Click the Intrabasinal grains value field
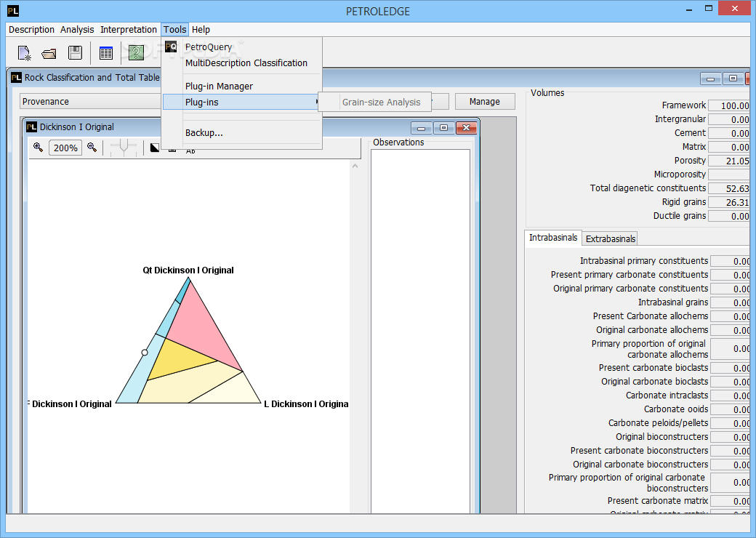Screen dimensions: 756x538 [x=730, y=302]
